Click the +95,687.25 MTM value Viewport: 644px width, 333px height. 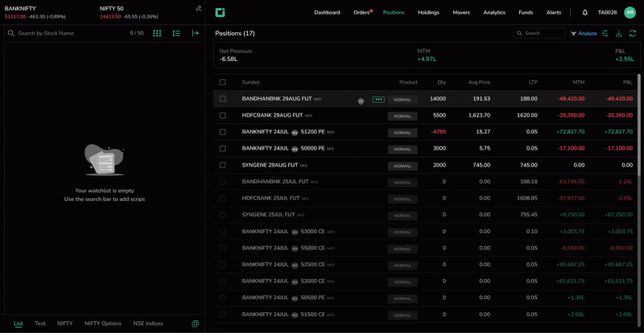coord(570,265)
